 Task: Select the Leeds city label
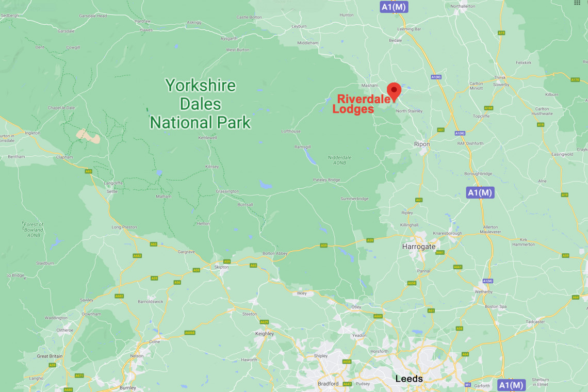409,379
